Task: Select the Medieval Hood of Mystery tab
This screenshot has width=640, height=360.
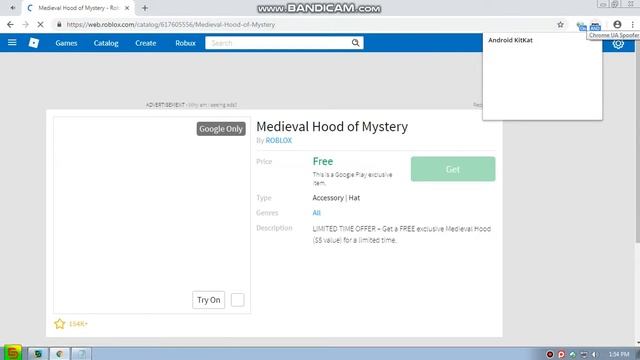Action: tap(78, 8)
